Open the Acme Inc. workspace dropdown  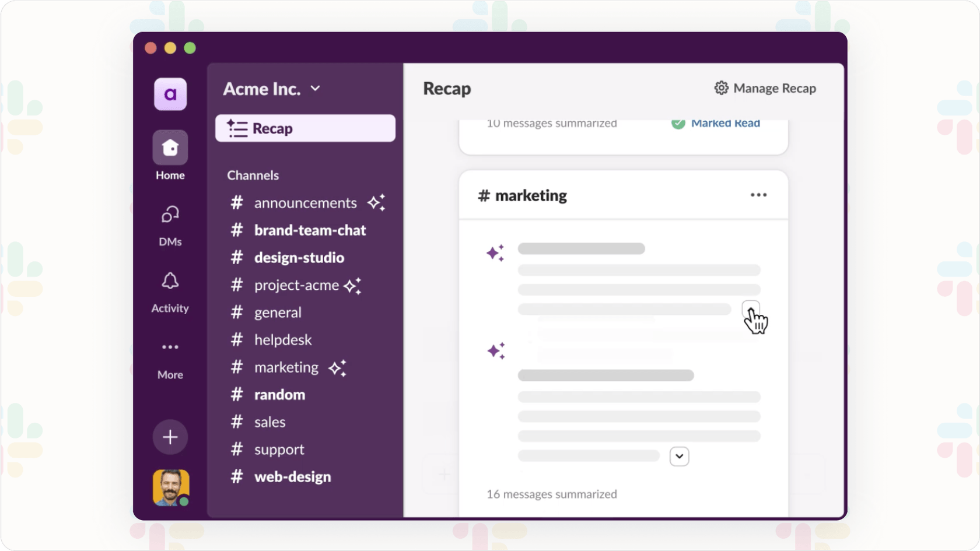(x=316, y=89)
